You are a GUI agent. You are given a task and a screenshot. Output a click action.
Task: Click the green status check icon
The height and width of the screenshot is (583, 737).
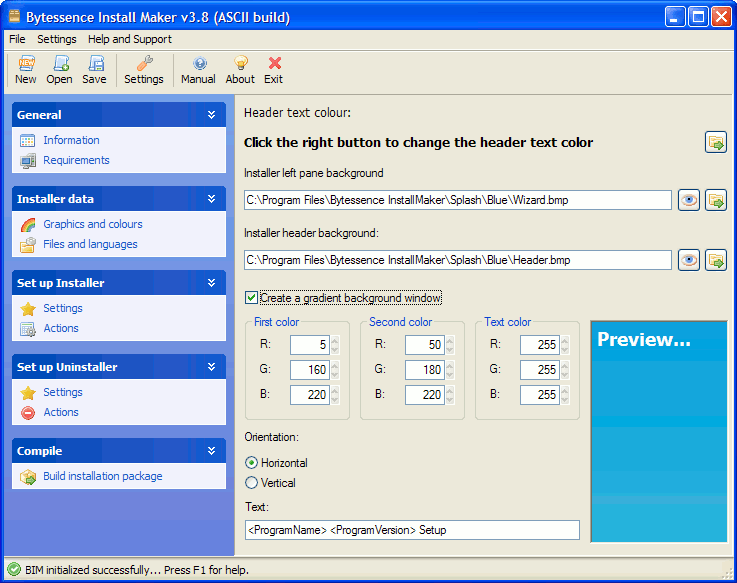(x=14, y=569)
